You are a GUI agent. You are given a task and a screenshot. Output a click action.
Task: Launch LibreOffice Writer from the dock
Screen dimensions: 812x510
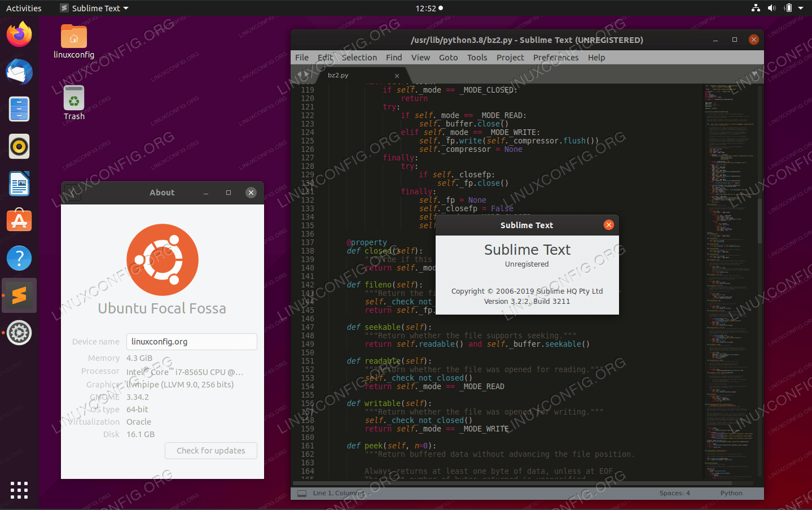19,184
